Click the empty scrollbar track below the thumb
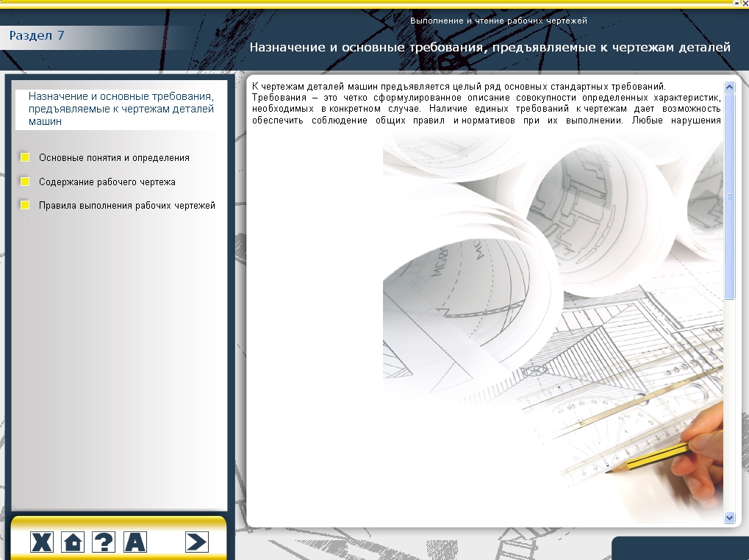The width and height of the screenshot is (749, 560). click(729, 404)
